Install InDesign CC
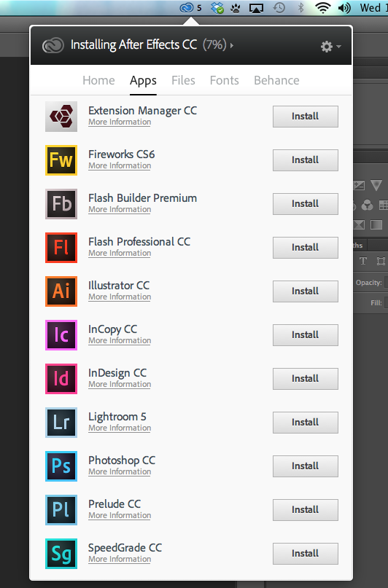Image resolution: width=388 pixels, height=588 pixels. click(306, 379)
